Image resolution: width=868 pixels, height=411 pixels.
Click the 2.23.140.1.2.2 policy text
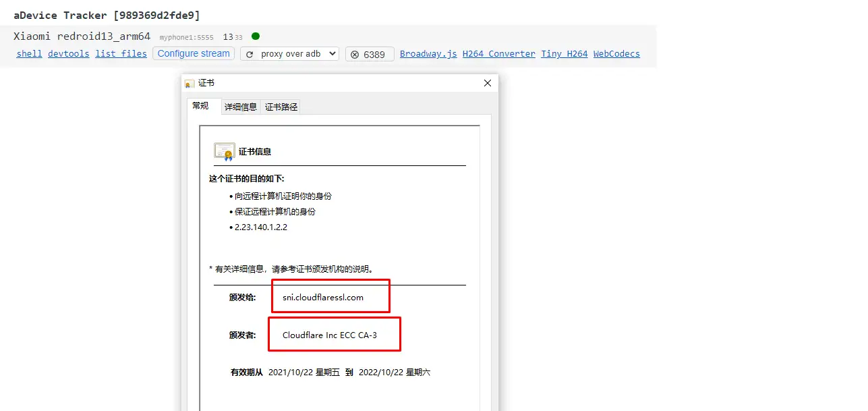(261, 227)
